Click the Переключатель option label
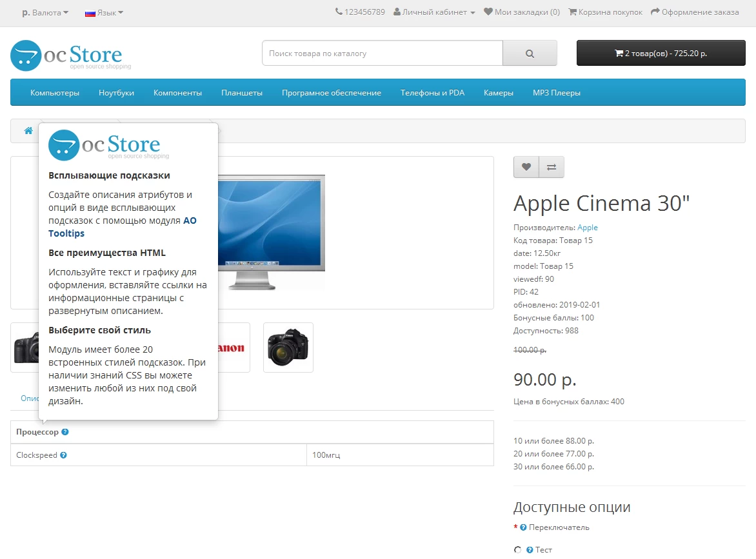Screen dimensions: 756x559 coord(559,527)
